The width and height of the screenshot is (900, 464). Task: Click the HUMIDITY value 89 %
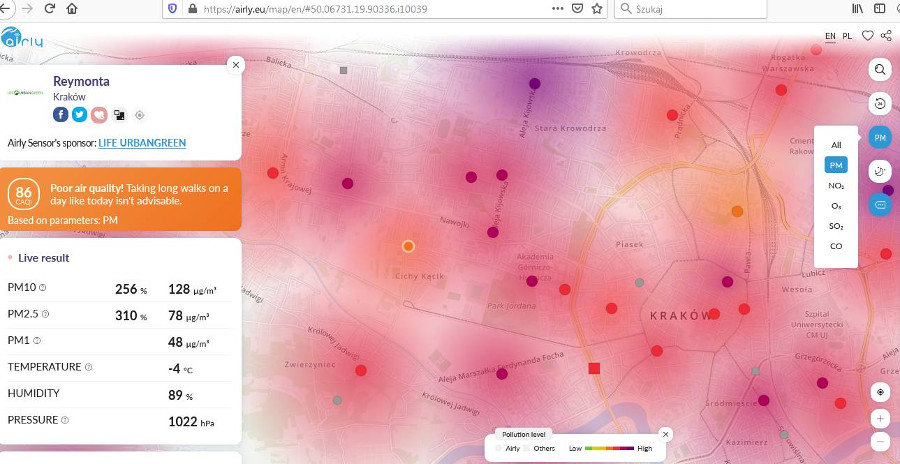coord(180,396)
